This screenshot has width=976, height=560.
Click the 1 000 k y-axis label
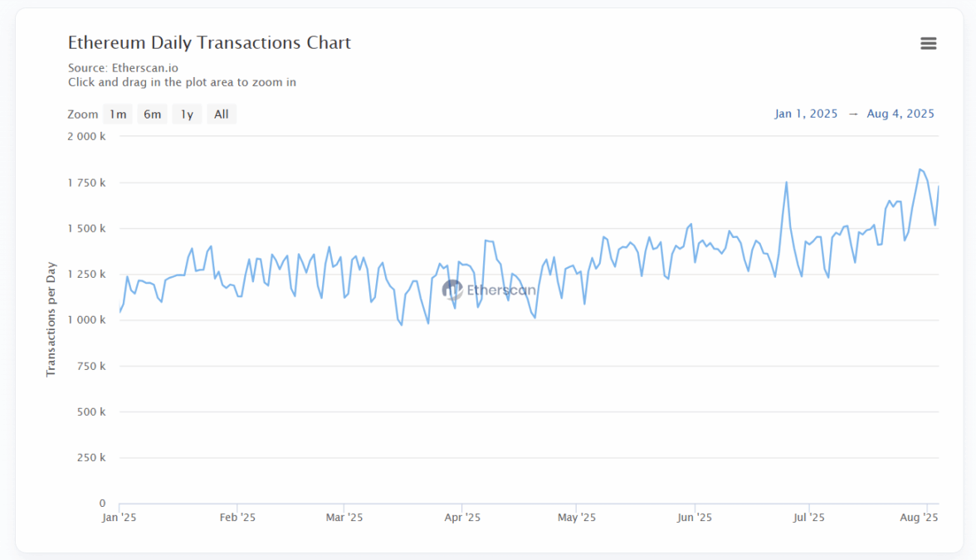(86, 320)
